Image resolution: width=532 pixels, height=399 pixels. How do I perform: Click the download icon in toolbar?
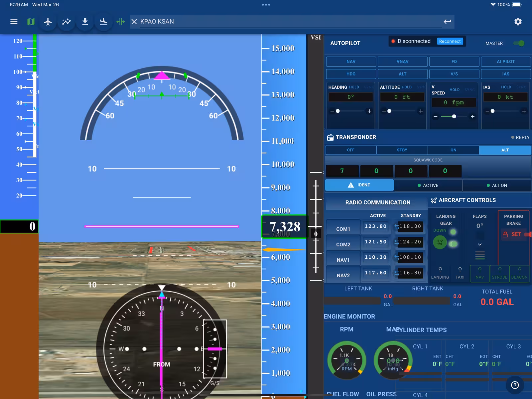[x=85, y=22]
